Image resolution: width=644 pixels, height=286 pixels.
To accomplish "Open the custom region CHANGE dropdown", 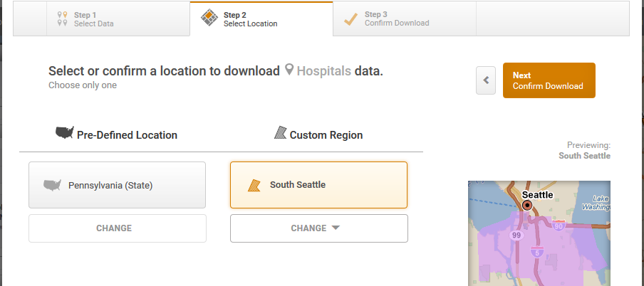I will pyautogui.click(x=319, y=228).
